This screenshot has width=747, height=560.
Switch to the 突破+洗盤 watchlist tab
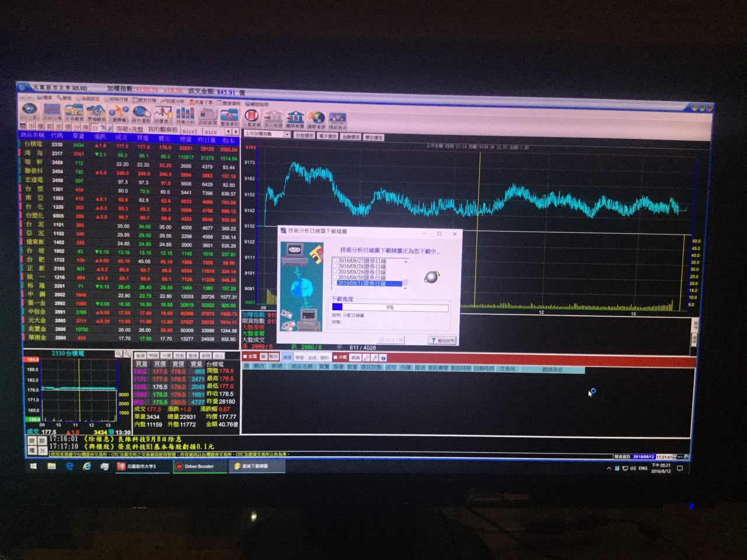click(129, 128)
